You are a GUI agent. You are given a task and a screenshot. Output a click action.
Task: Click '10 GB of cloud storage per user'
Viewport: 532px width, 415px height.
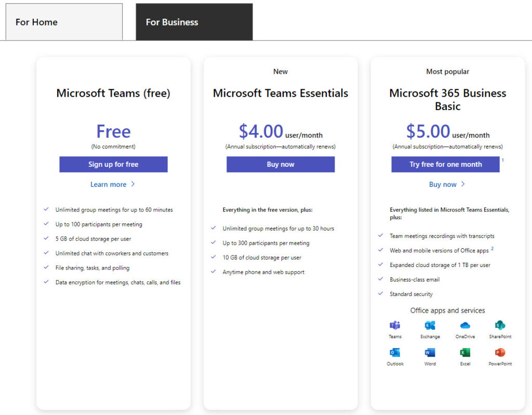point(262,258)
